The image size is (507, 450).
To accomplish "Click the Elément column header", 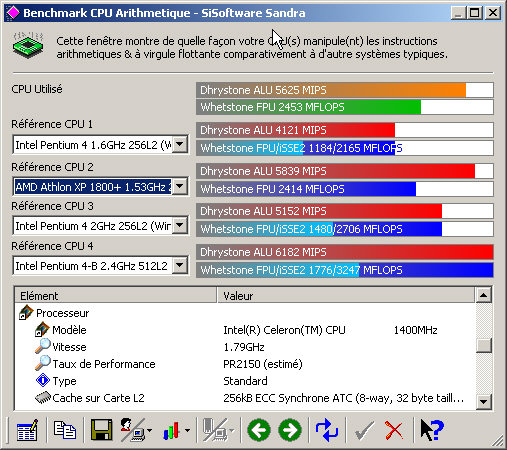I will [x=116, y=296].
